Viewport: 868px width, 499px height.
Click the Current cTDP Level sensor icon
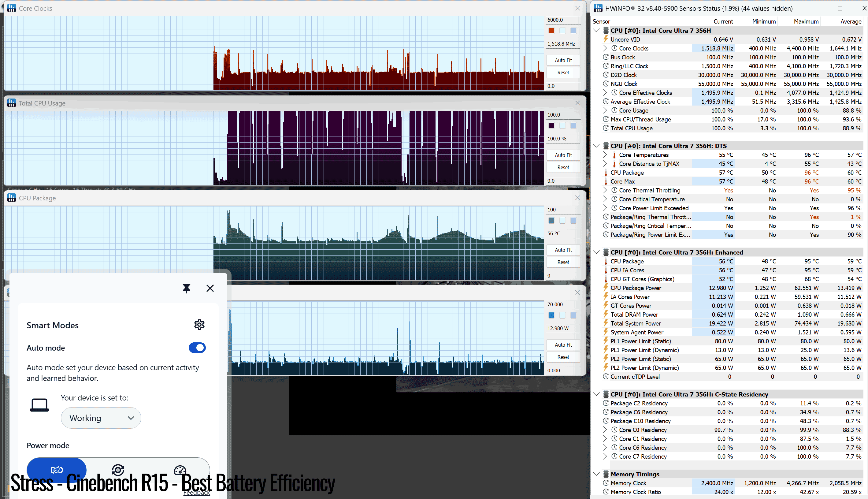(606, 377)
